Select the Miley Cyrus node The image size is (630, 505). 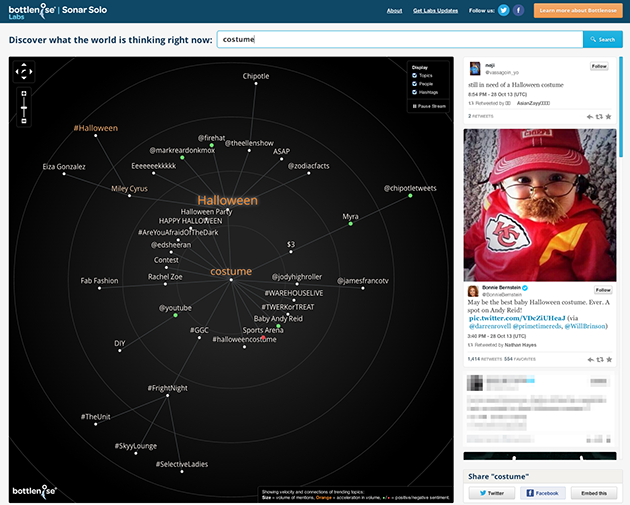point(129,188)
